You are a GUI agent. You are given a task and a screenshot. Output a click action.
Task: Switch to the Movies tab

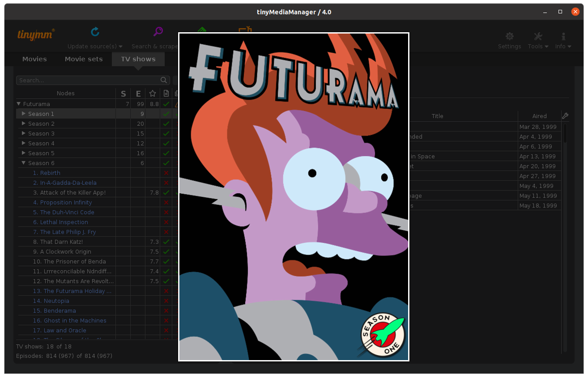34,59
